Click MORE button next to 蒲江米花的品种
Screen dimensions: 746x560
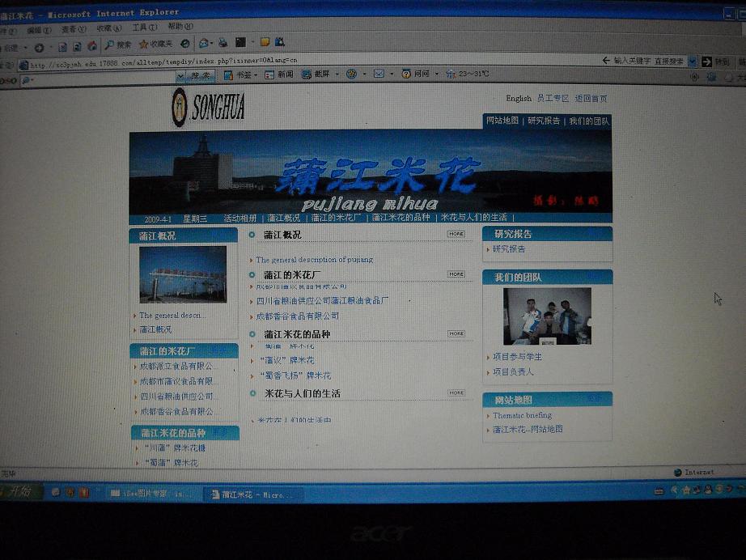[456, 333]
